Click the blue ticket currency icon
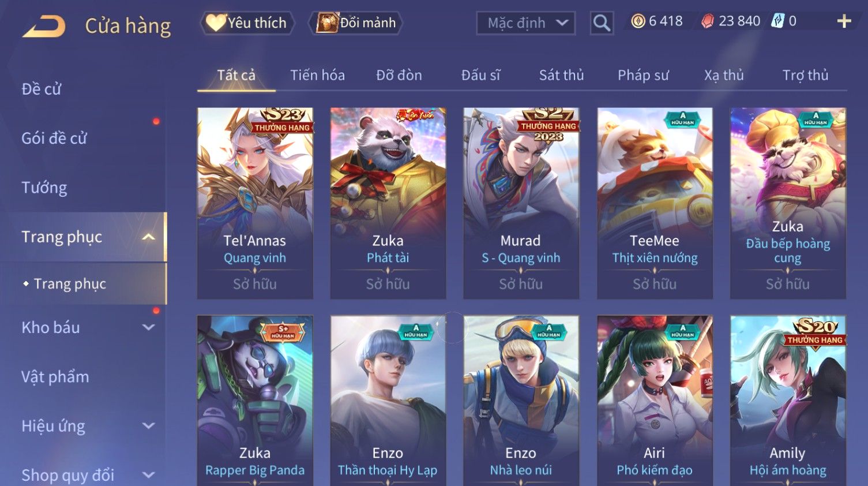The width and height of the screenshot is (868, 486). click(x=778, y=21)
